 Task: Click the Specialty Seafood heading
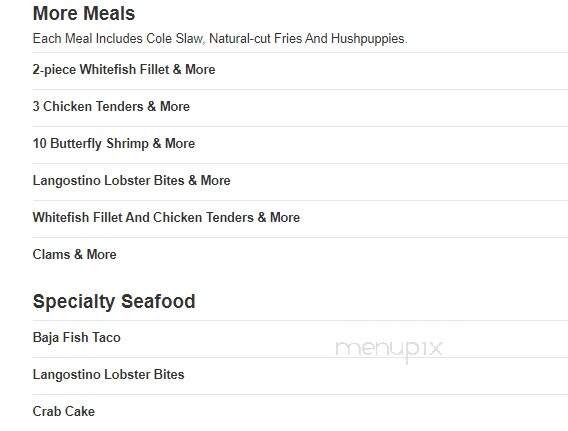(x=114, y=301)
